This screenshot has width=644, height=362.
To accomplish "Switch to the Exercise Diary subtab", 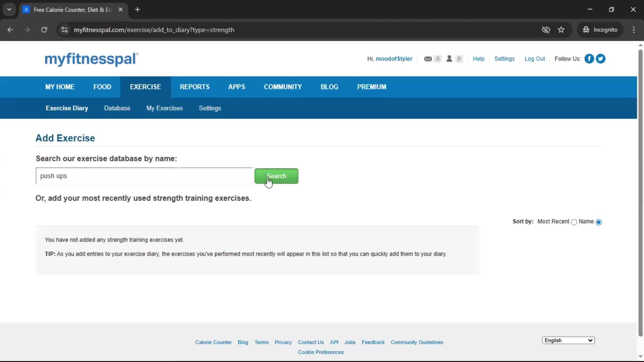I will tap(67, 108).
